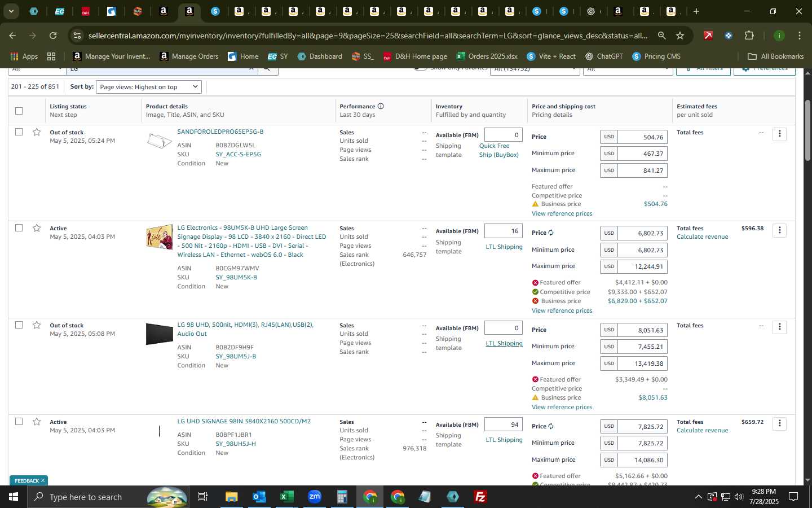Click the black display thumbnail for SY_98UM5J-B
This screenshot has width=812, height=508.
(x=160, y=334)
